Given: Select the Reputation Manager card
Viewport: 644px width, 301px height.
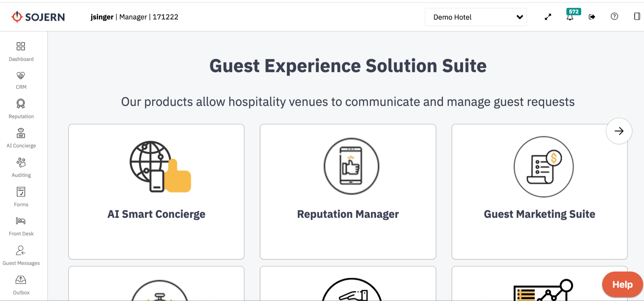Looking at the screenshot, I should 348,192.
